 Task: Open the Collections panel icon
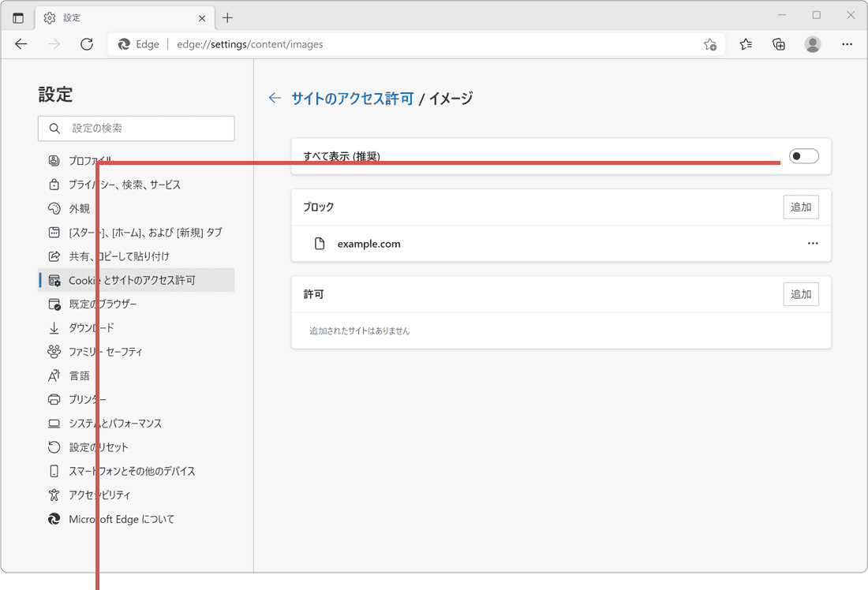[x=779, y=44]
